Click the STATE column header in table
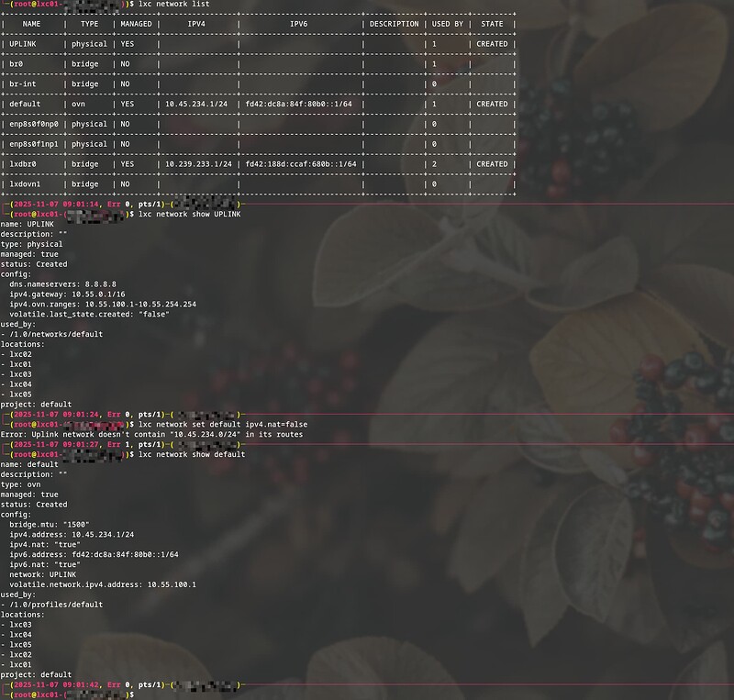The image size is (734, 700). click(492, 23)
